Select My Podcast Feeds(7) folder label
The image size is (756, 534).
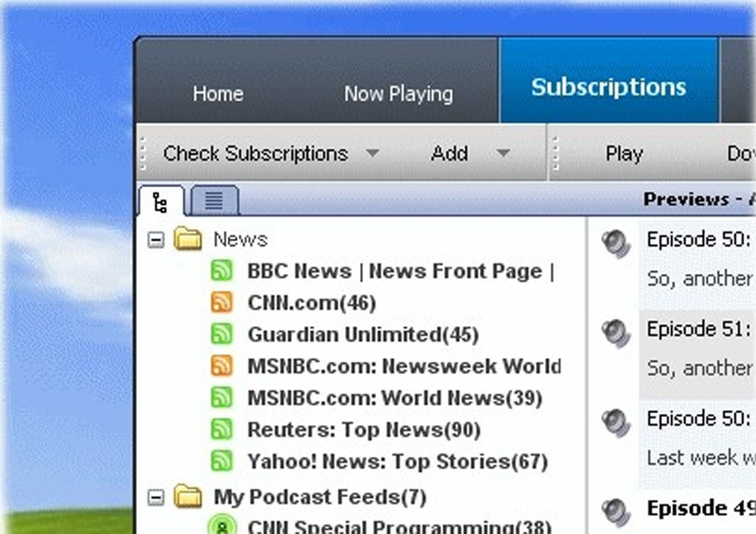coord(320,497)
